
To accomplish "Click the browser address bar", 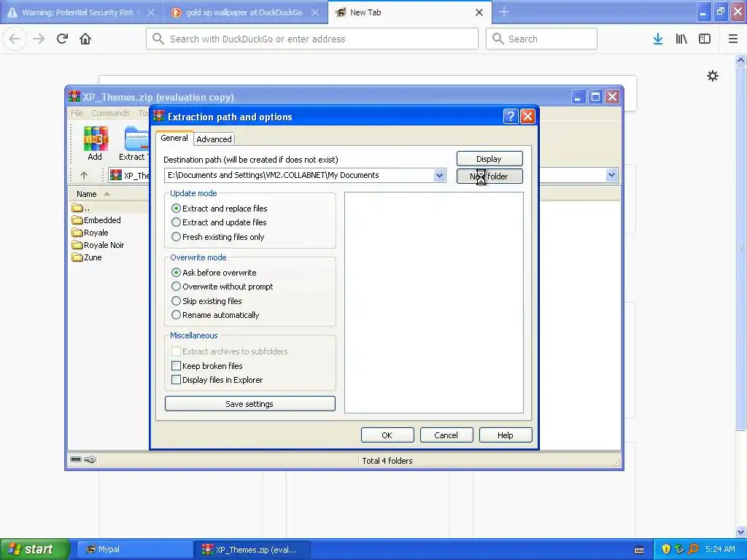I will (312, 39).
